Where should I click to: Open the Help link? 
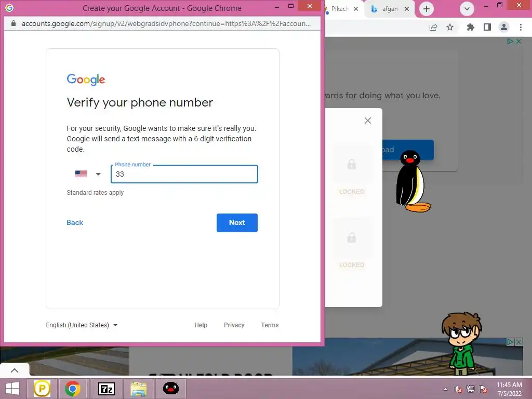coord(201,325)
